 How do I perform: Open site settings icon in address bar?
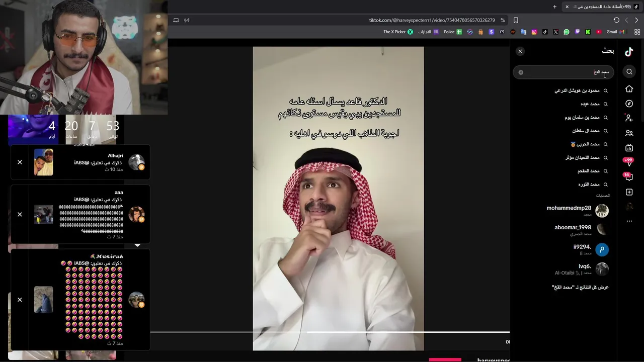[503, 20]
